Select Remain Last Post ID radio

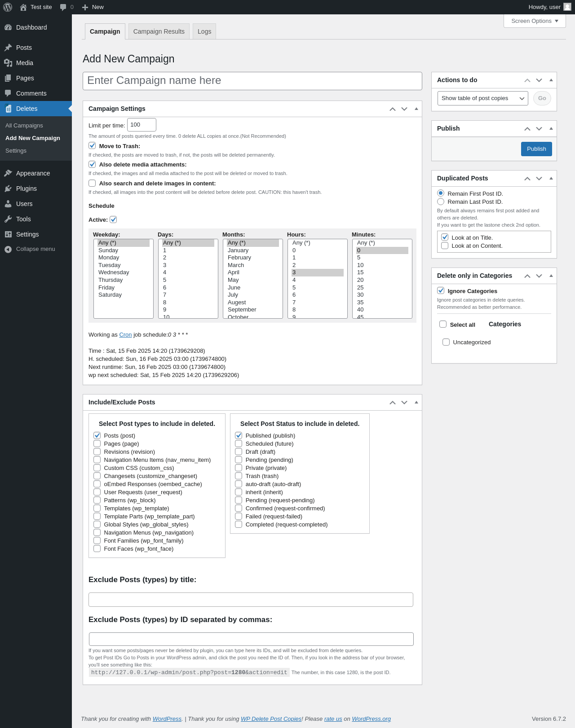(x=441, y=202)
